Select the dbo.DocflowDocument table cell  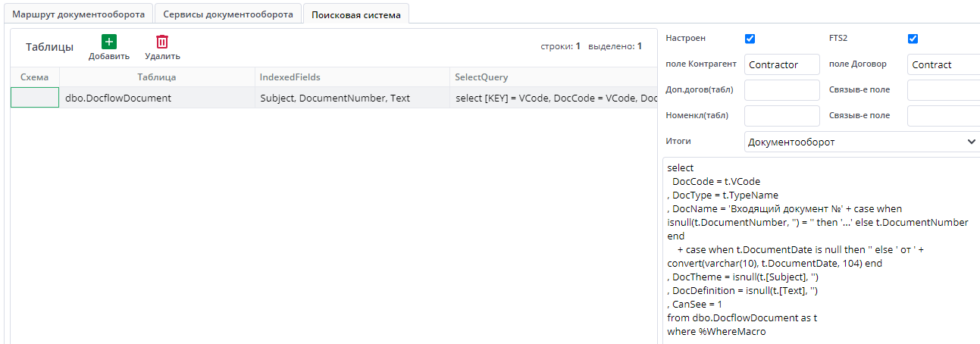coord(157,98)
